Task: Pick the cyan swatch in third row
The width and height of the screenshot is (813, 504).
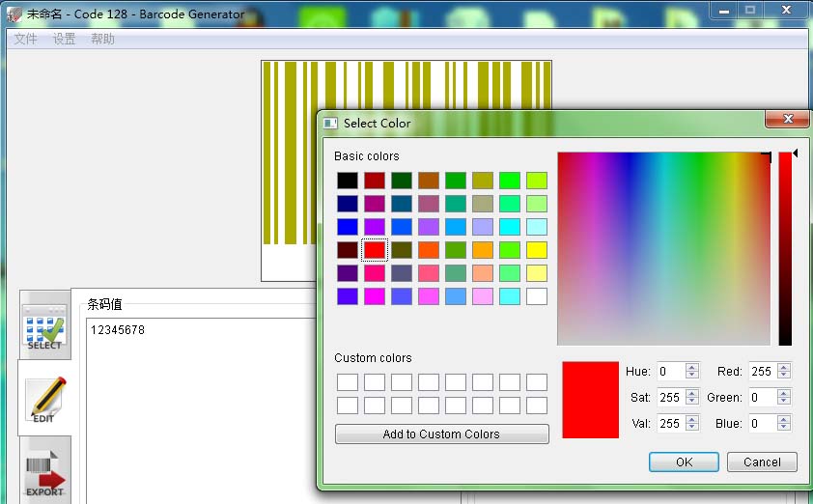Action: 510,227
